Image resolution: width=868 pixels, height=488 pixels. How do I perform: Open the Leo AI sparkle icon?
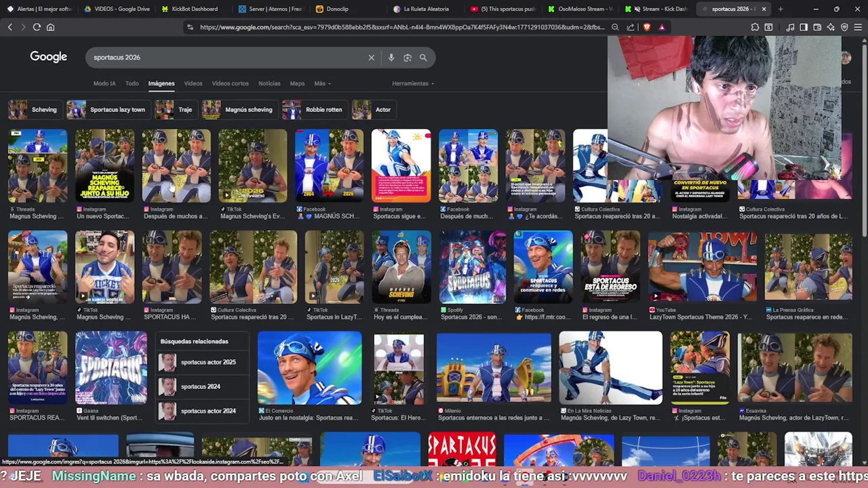pyautogui.click(x=831, y=27)
